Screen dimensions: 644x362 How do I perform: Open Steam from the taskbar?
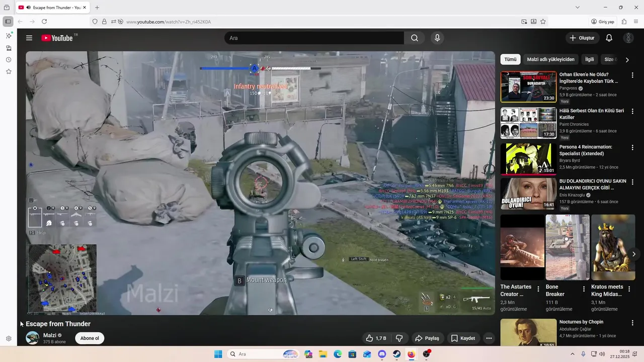396,354
